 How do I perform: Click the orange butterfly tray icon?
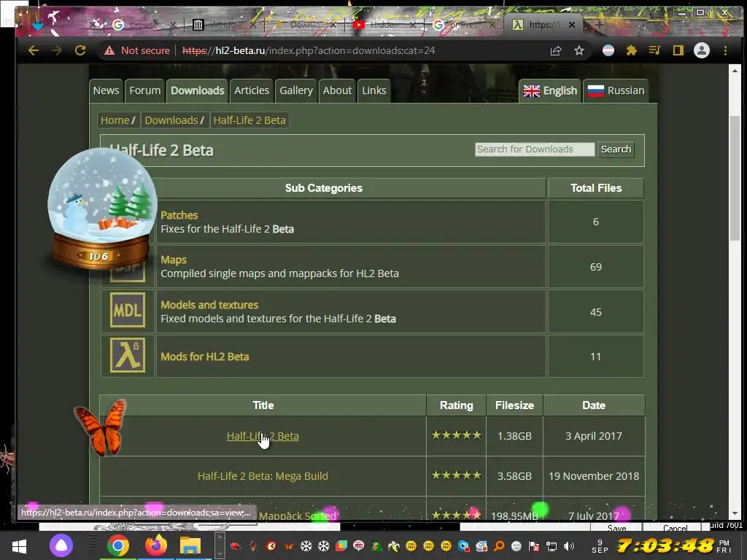[x=289, y=546]
